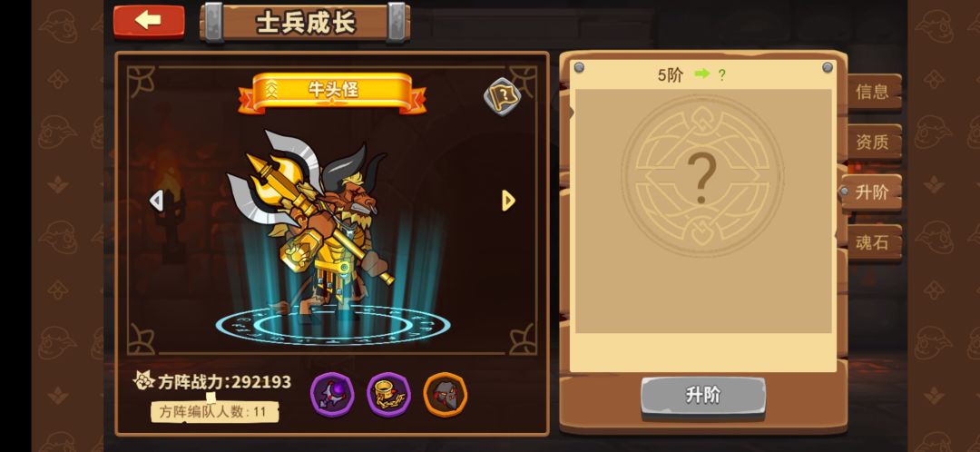Switch to the 信息 tab
The image size is (980, 452).
coord(873,93)
